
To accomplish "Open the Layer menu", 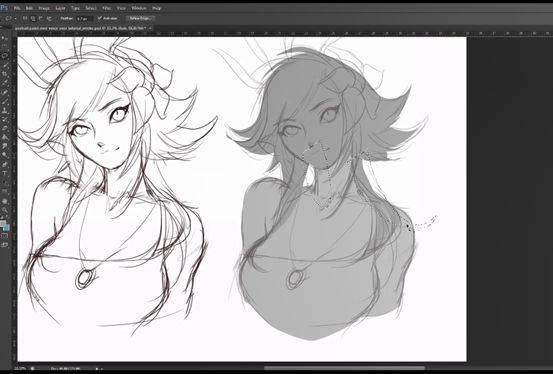I will point(60,8).
